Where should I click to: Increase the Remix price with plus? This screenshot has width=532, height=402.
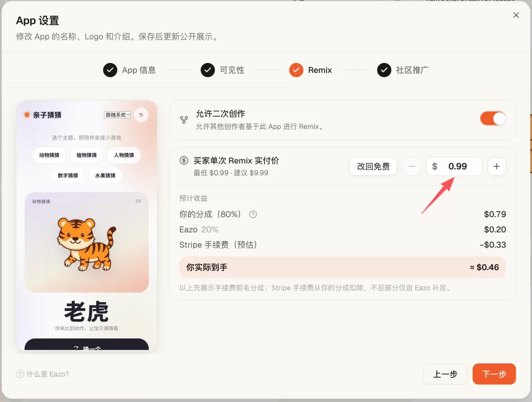click(x=497, y=166)
